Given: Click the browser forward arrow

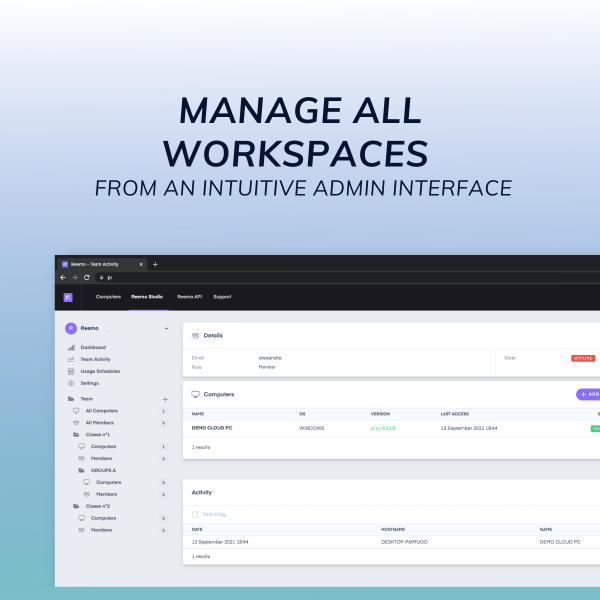Looking at the screenshot, I should tap(75, 277).
